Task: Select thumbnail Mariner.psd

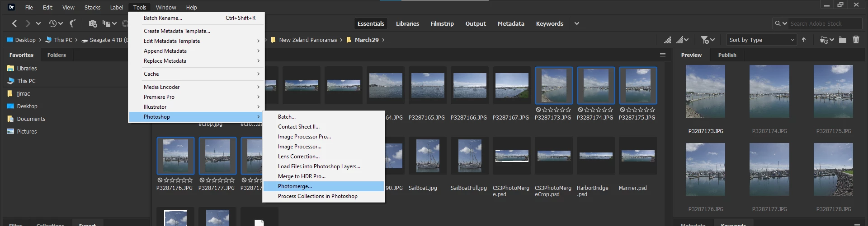Action: 638,156
